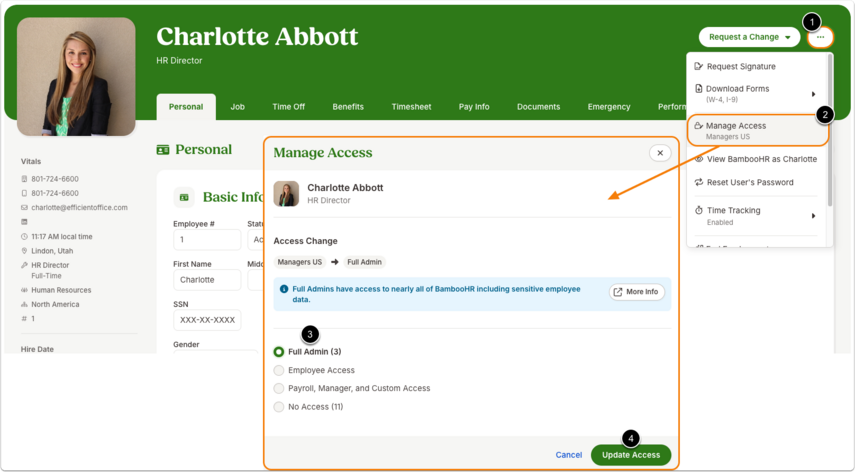Select the Employee Access radio option

point(279,371)
